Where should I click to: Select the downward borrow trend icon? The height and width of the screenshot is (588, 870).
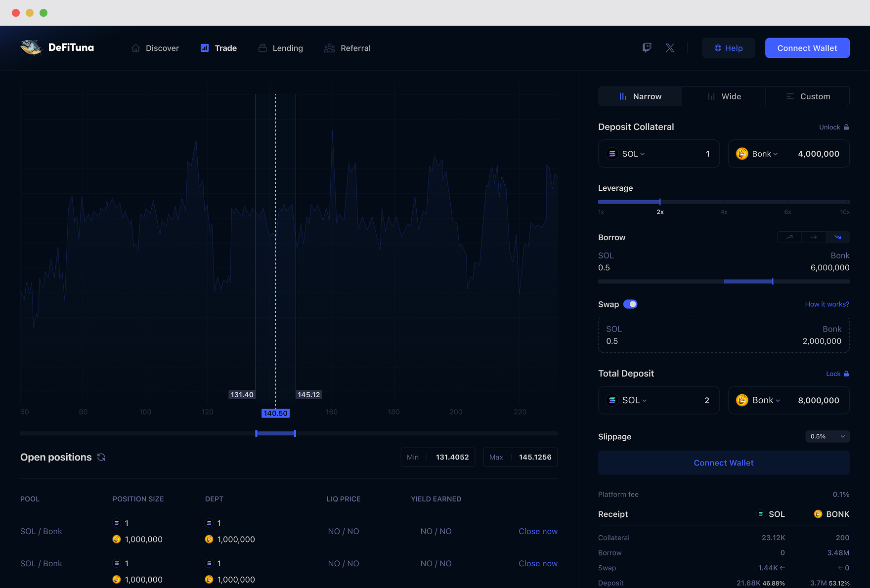click(x=838, y=237)
